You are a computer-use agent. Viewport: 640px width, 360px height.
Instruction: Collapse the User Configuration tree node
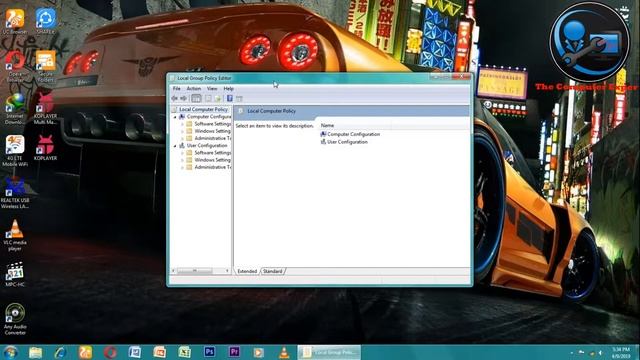(x=176, y=146)
